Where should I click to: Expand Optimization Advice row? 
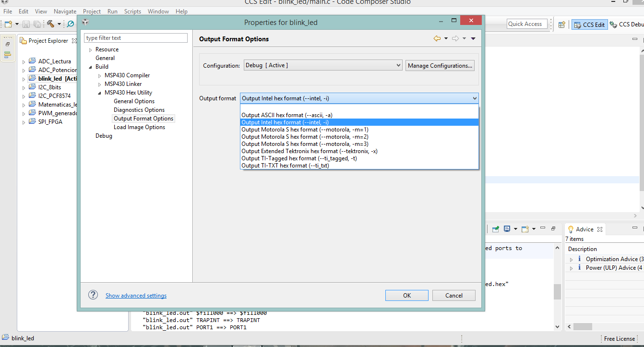pos(571,259)
